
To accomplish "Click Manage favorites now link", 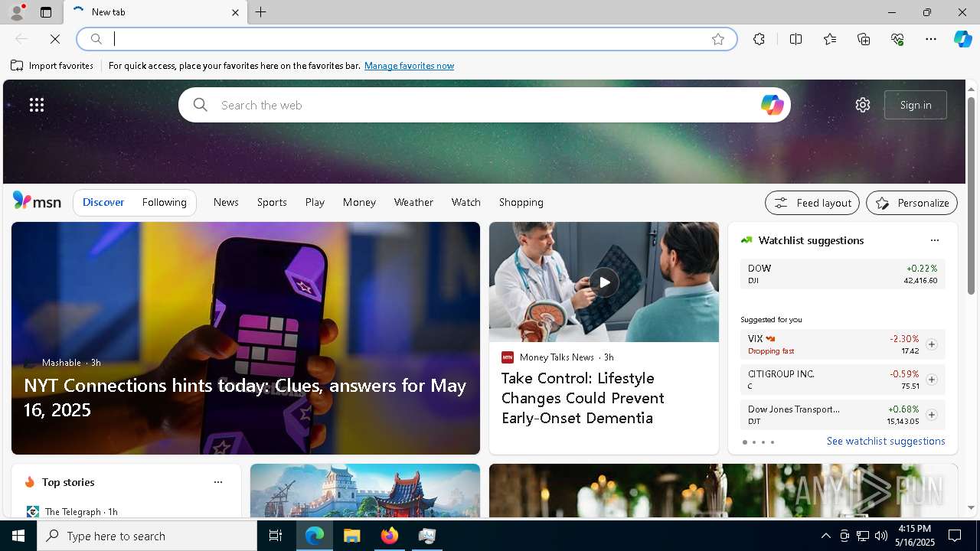I will pyautogui.click(x=409, y=66).
